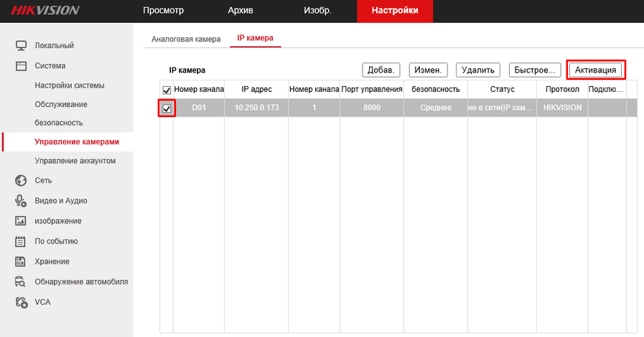
Task: Select the IP камера tab
Action: click(255, 38)
